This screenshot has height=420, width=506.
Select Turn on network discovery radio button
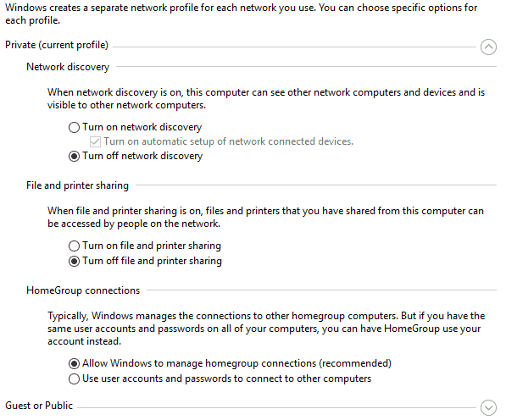pos(74,127)
